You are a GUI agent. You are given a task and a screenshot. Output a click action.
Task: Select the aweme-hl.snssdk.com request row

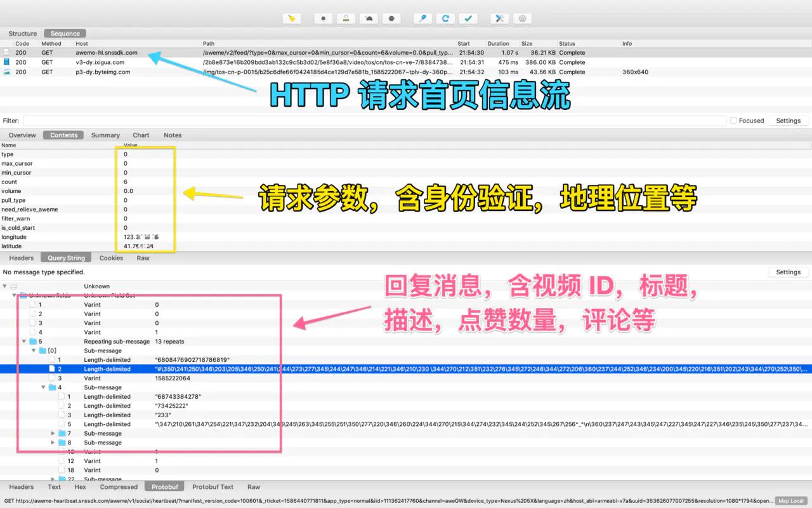coord(406,53)
